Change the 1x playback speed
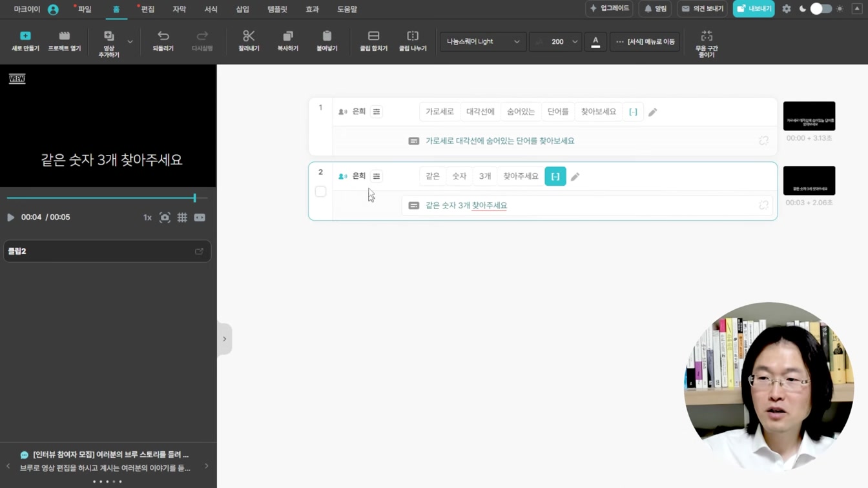Screen dimensions: 868x488 147,218
